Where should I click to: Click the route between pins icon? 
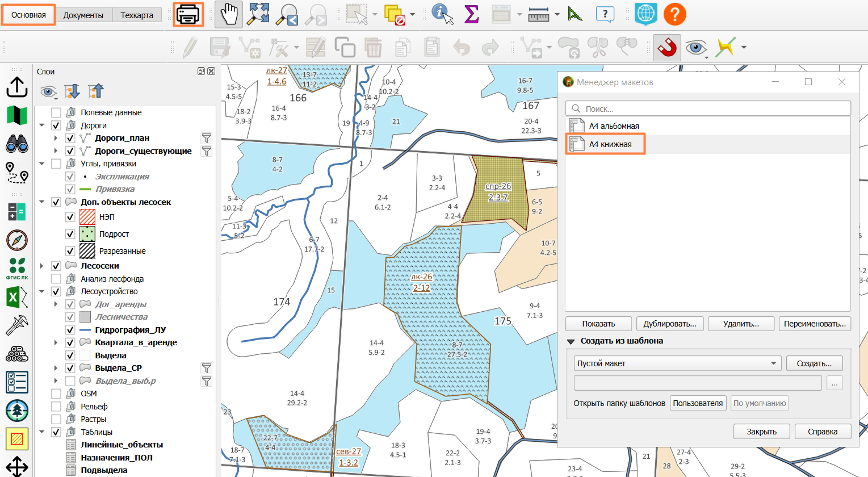tap(17, 173)
